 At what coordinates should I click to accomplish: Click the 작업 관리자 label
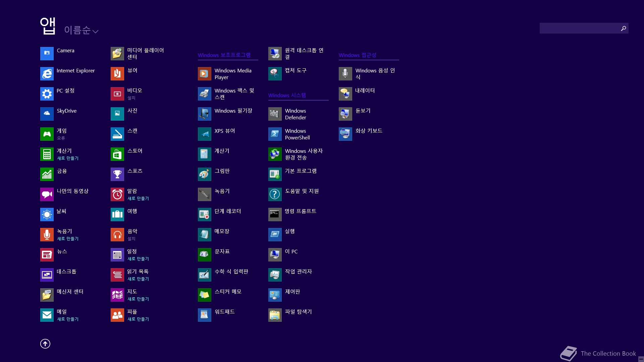[x=299, y=271]
